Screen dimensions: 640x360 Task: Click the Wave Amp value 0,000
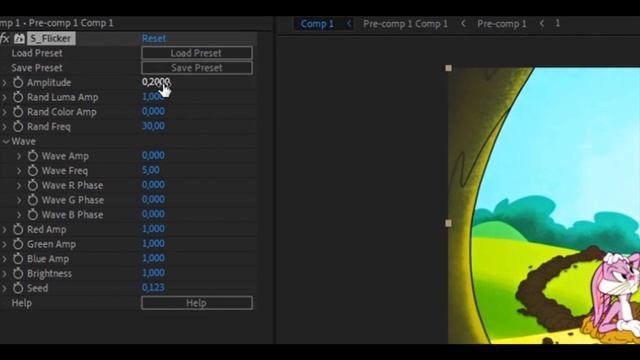[x=153, y=155]
